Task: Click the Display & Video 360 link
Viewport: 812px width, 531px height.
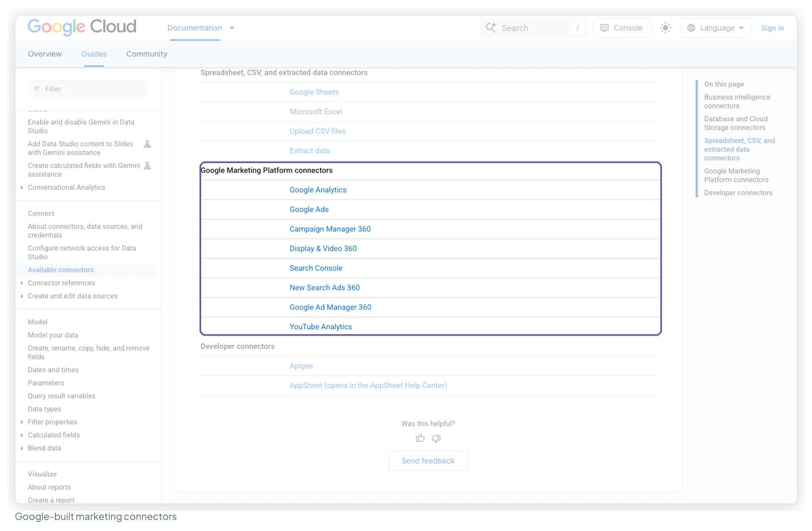Action: (323, 248)
